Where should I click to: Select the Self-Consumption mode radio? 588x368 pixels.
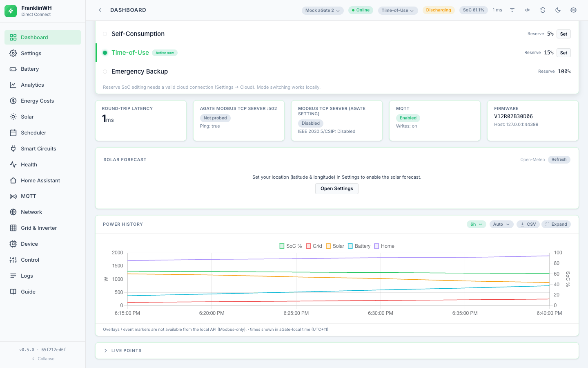(105, 34)
